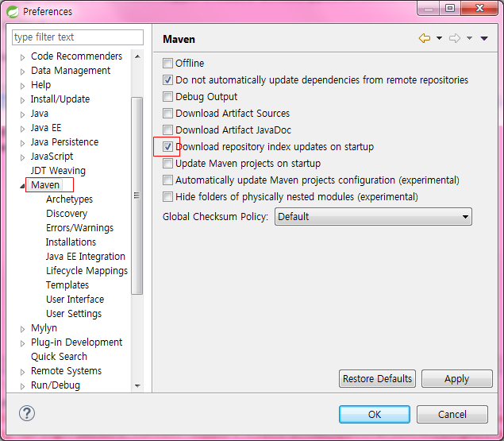Open Templates under Maven
The width and height of the screenshot is (504, 441).
tap(67, 285)
